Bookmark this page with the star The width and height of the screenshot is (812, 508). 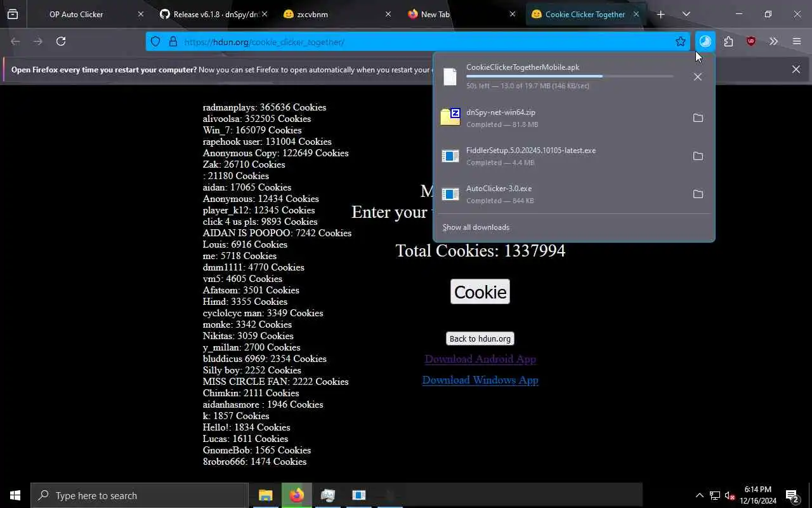[681, 42]
